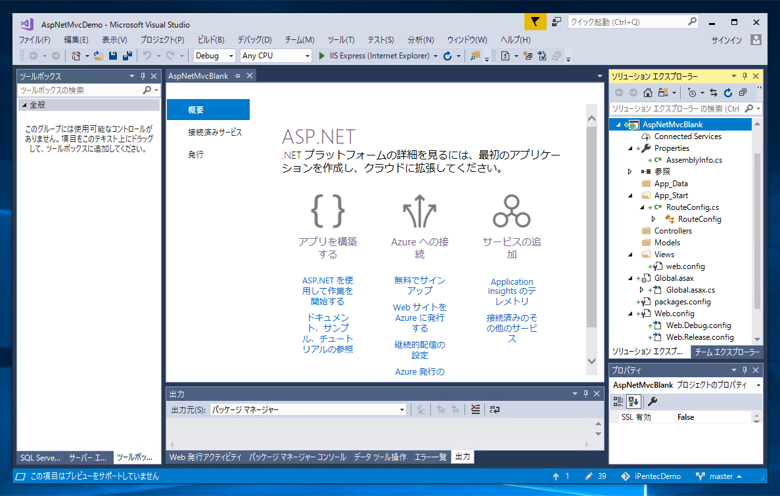The height and width of the screenshot is (496, 780).
Task: Expand the 参照 references node
Action: [x=630, y=172]
